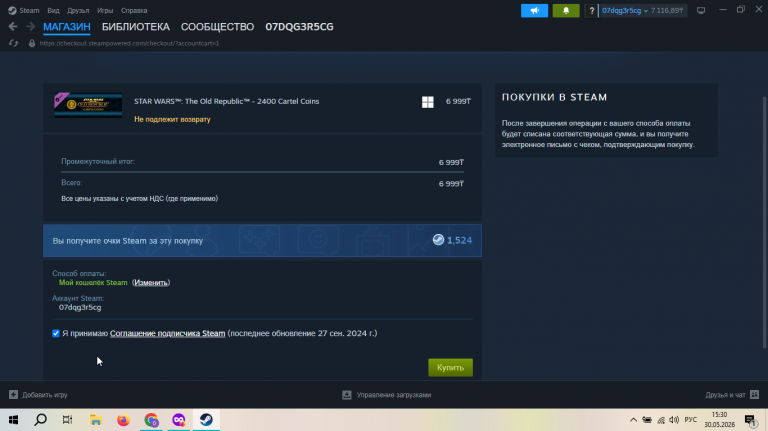Open Управление загрузками
The width and height of the screenshot is (768, 431).
tap(394, 395)
